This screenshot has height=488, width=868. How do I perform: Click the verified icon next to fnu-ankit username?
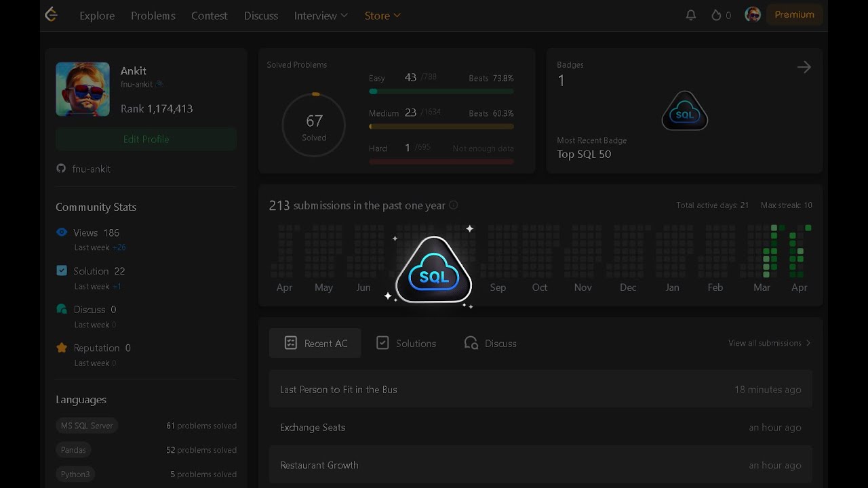160,84
